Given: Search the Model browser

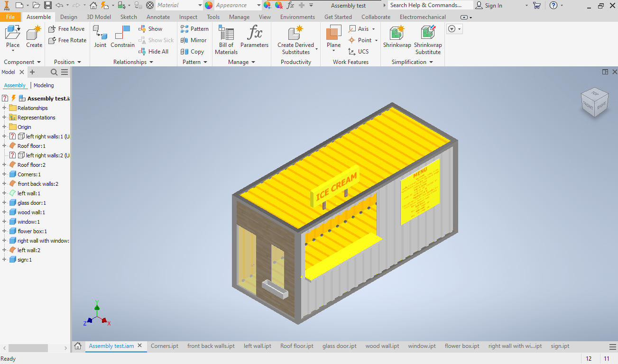Looking at the screenshot, I should click(54, 72).
